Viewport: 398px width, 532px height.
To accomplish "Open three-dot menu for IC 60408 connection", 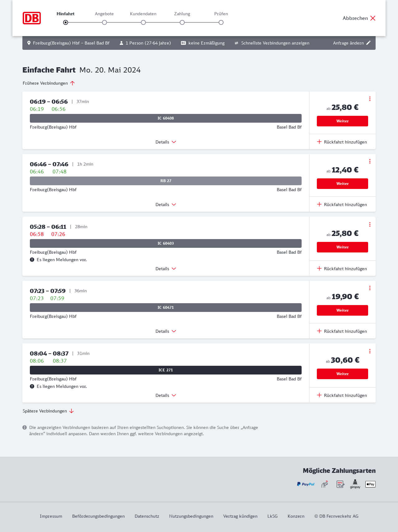I will tap(370, 99).
